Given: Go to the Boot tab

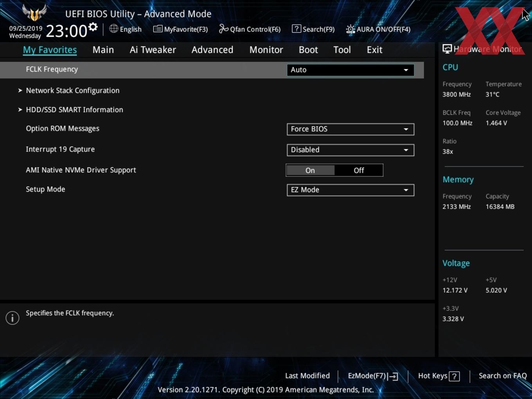Looking at the screenshot, I should click(x=308, y=50).
